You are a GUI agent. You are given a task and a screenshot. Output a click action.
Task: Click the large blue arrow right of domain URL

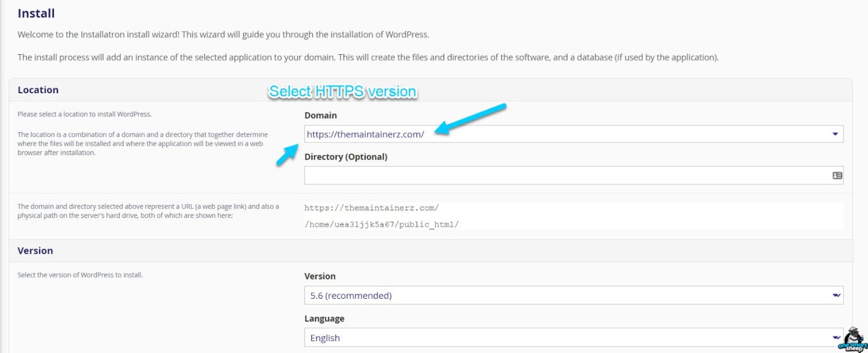point(472,119)
